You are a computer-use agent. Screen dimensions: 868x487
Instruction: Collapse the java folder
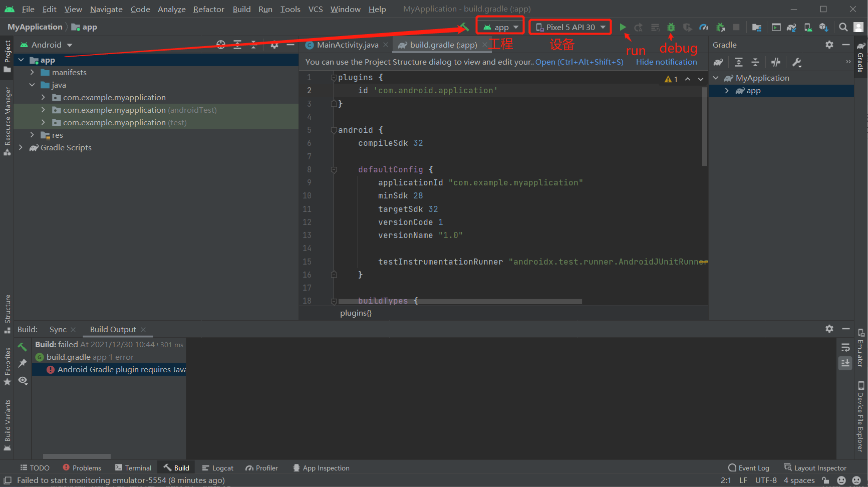(32, 85)
